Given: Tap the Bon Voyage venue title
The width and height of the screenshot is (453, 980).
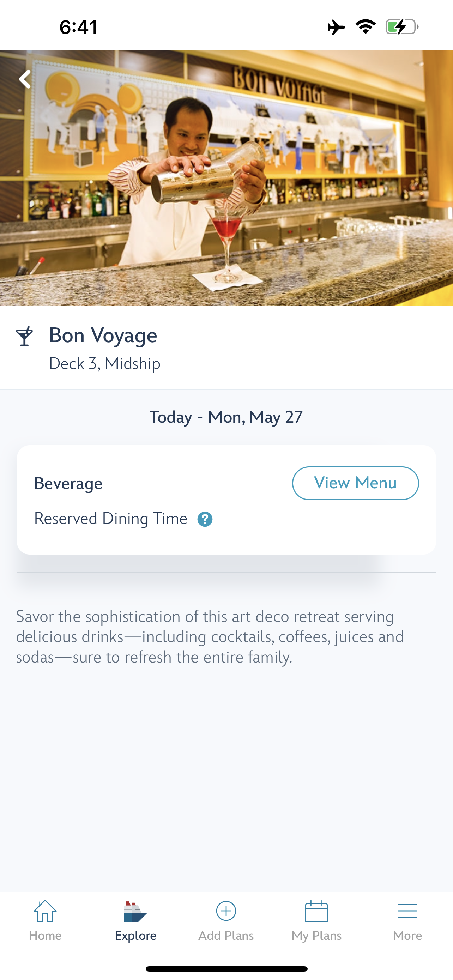Looking at the screenshot, I should coord(103,335).
